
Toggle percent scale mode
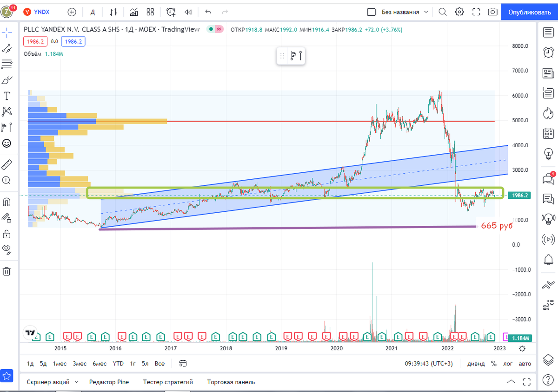point(493,363)
